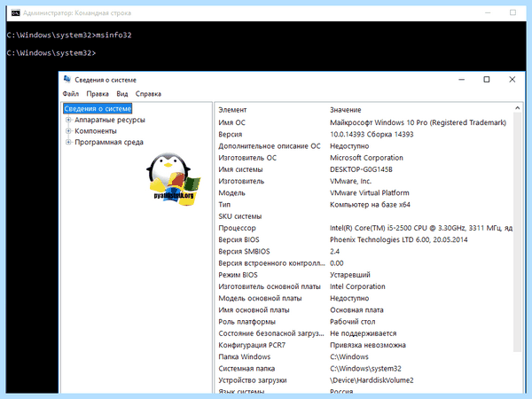The height and width of the screenshot is (399, 532).
Task: Click the Устаревший BIOS mode value
Action: pos(350,275)
